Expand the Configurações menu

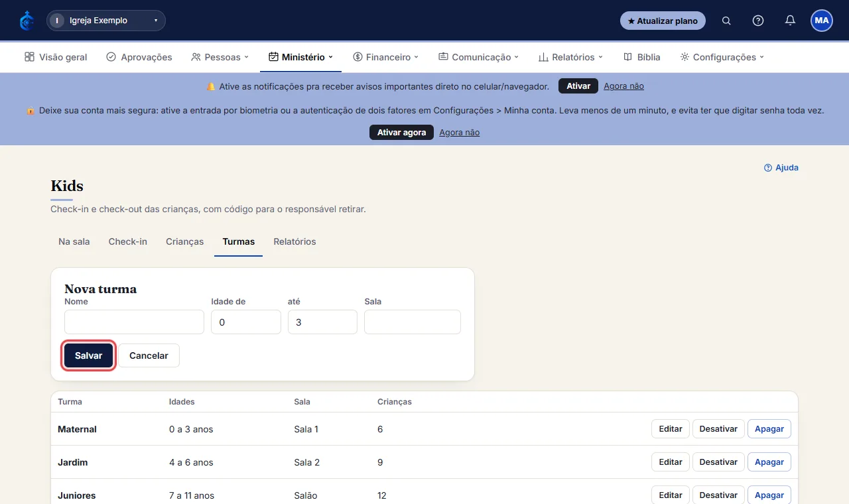(x=722, y=57)
